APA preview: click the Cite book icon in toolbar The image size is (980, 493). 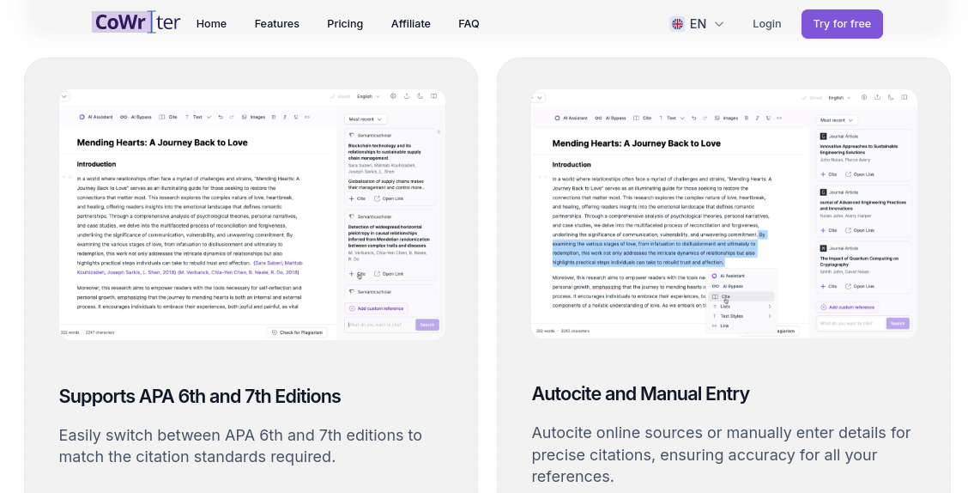tap(162, 117)
